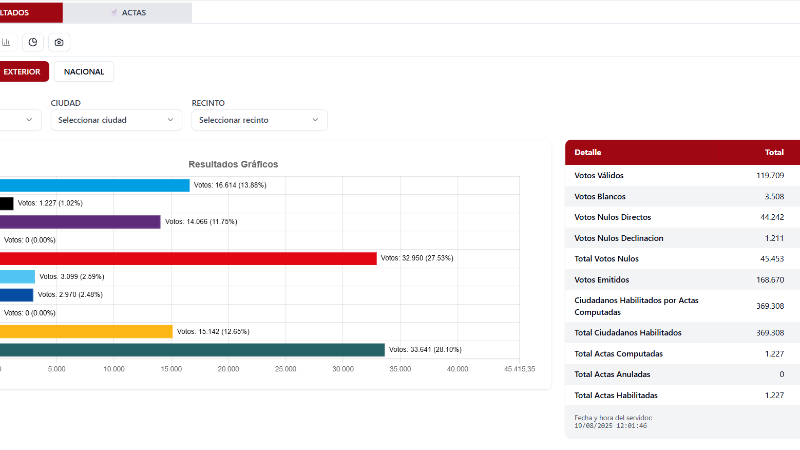800x450 pixels.
Task: Select the Votos Válidos row label
Action: [x=599, y=176]
